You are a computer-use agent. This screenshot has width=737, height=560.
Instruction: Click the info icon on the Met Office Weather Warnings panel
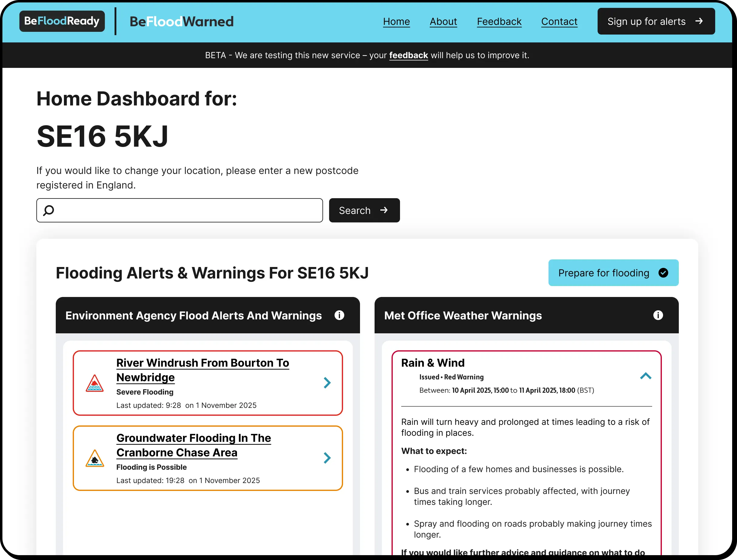point(658,315)
